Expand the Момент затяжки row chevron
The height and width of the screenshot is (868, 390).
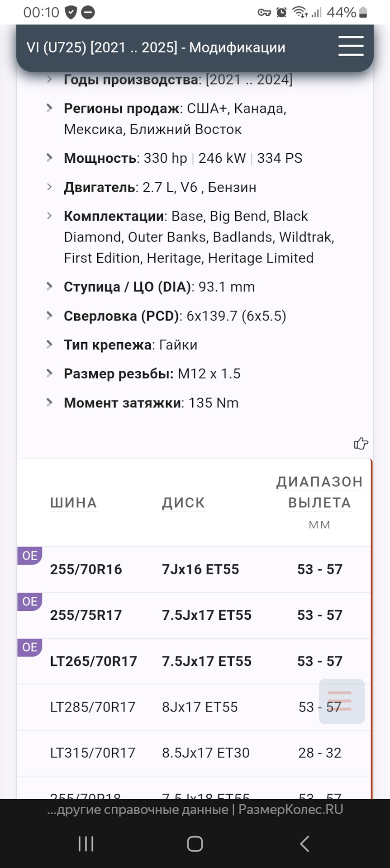point(49,402)
